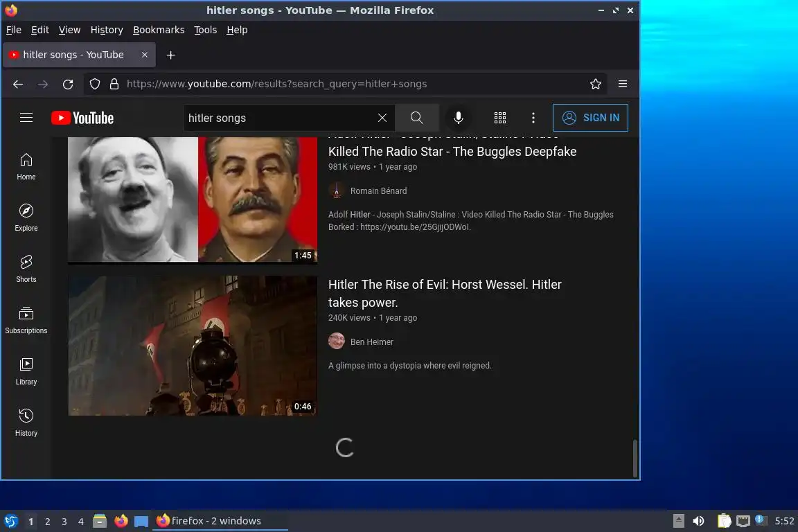Click the firefox - 2 windows taskbar entry
798x532 pixels.
pos(220,521)
